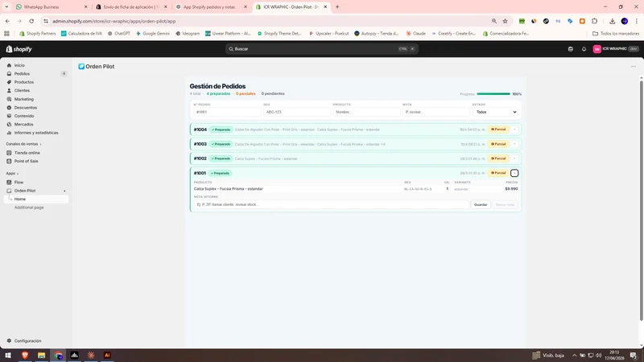Click the N° Pedido filter field
644x362 pixels.
tap(227, 112)
